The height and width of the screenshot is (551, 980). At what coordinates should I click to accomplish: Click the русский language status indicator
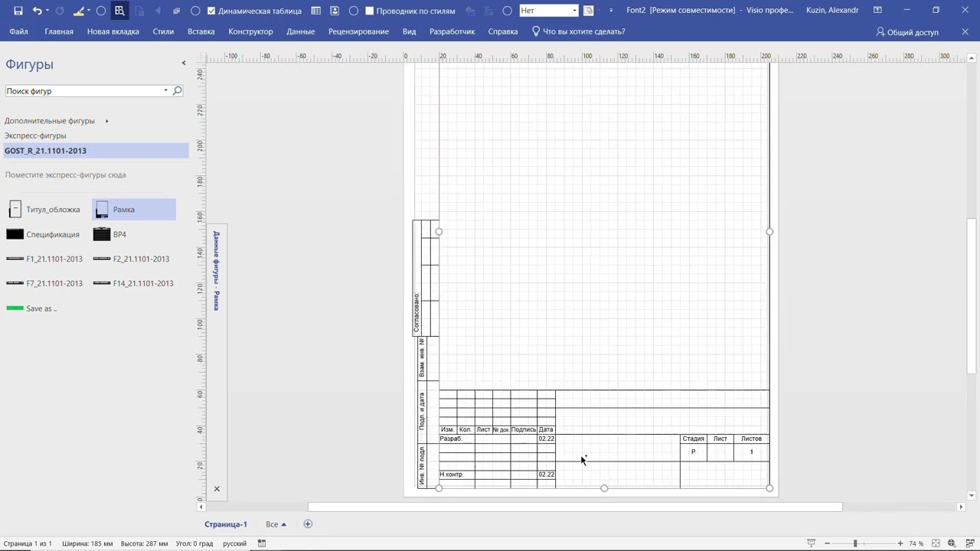pos(234,543)
